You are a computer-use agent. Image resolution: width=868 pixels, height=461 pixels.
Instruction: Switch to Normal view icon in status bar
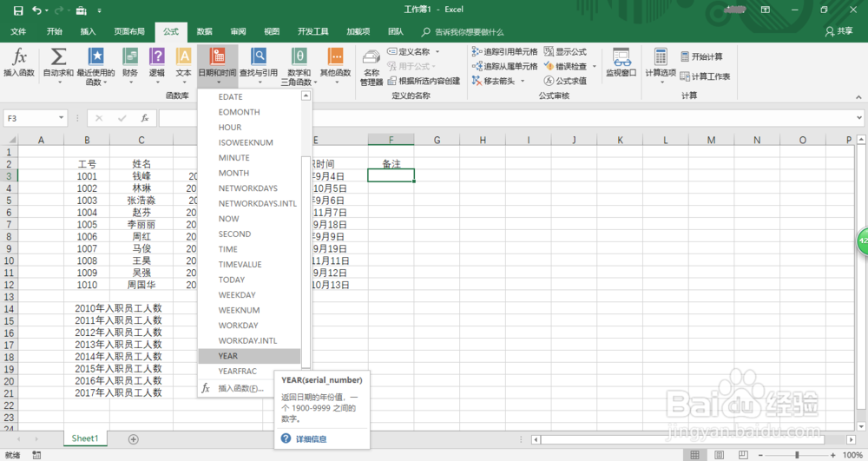click(x=694, y=455)
